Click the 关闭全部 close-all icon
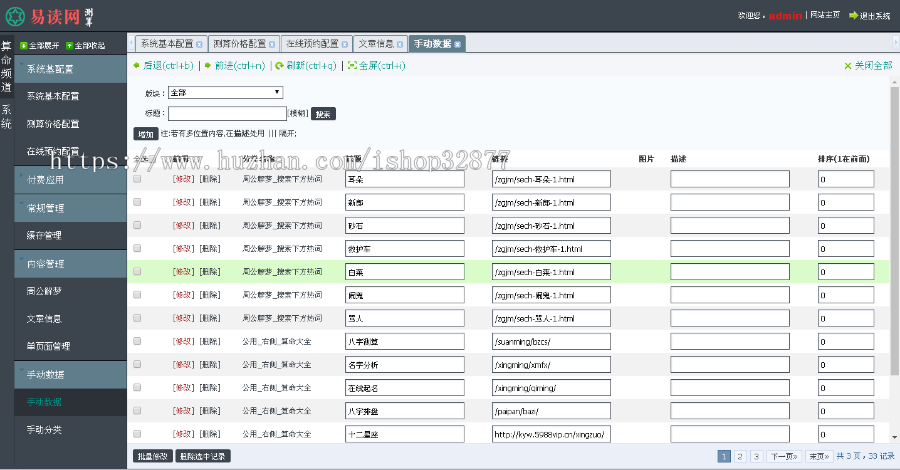This screenshot has height=470, width=900. pos(847,66)
